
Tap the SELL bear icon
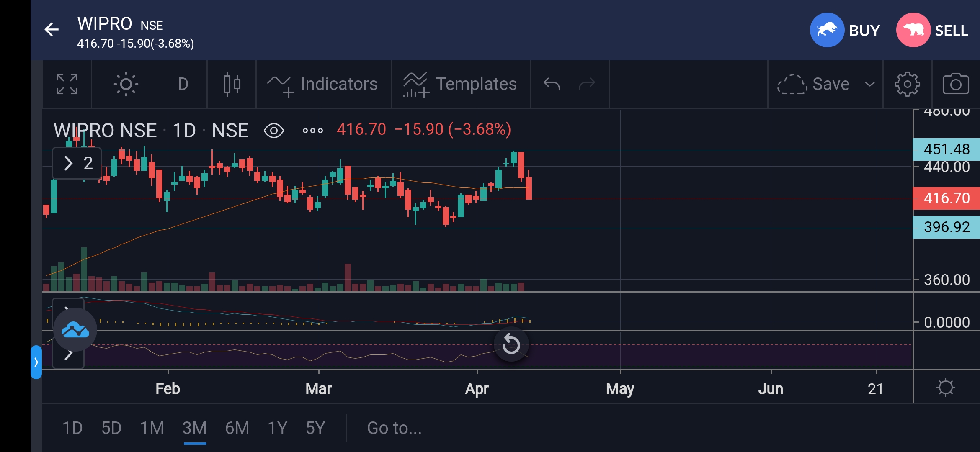(913, 30)
